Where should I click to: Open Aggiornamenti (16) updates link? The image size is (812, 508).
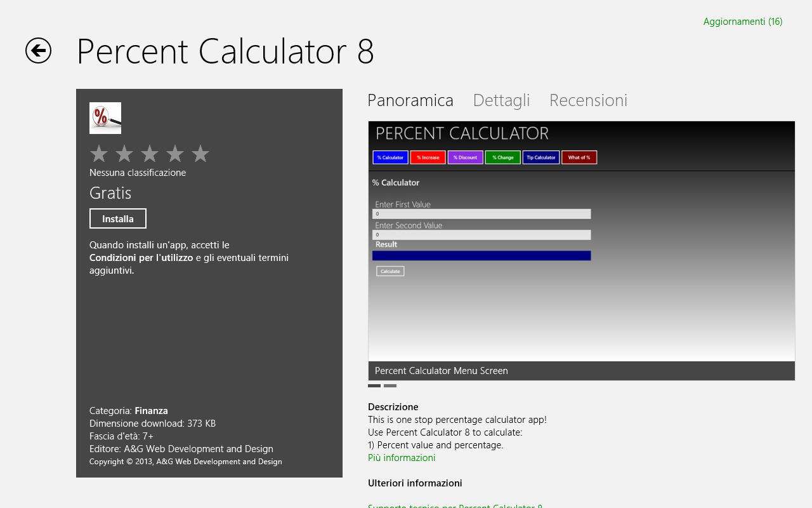click(x=743, y=22)
